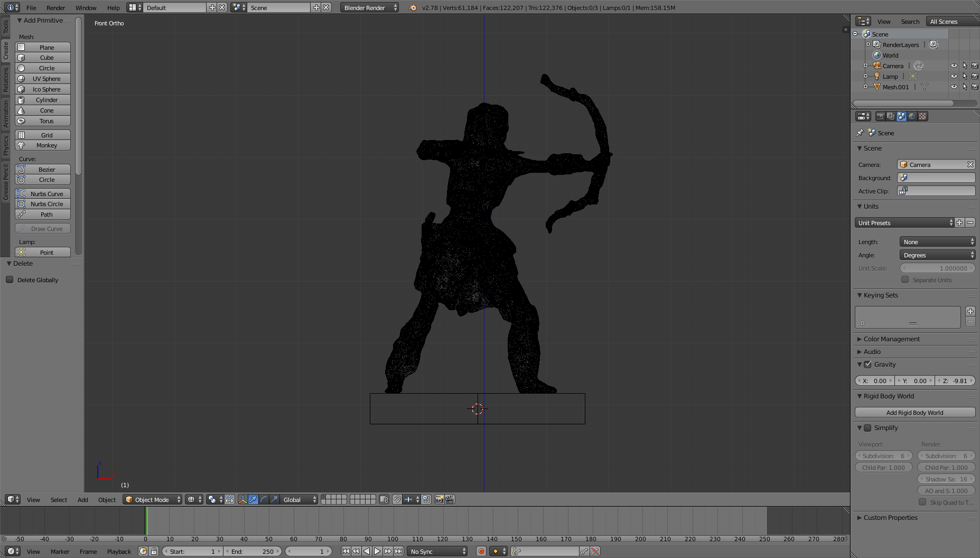Open the Marker menu in timeline
The height and width of the screenshot is (558, 980).
tap(60, 551)
